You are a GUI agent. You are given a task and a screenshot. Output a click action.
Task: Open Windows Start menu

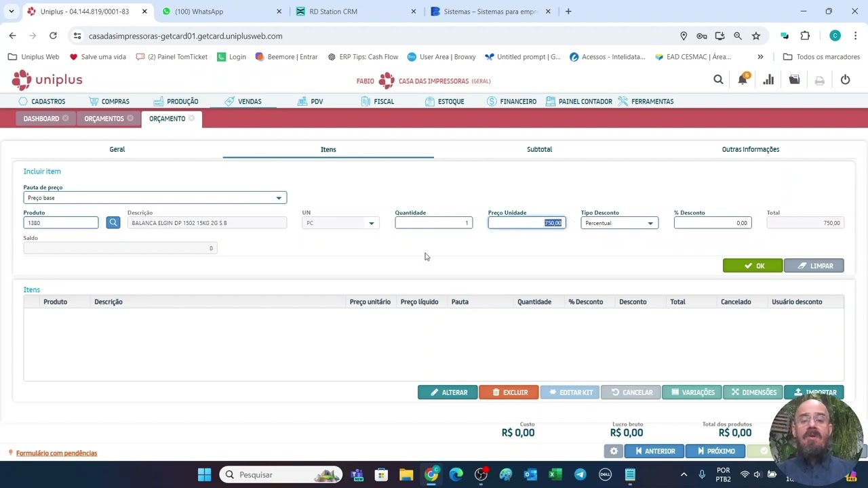[204, 474]
